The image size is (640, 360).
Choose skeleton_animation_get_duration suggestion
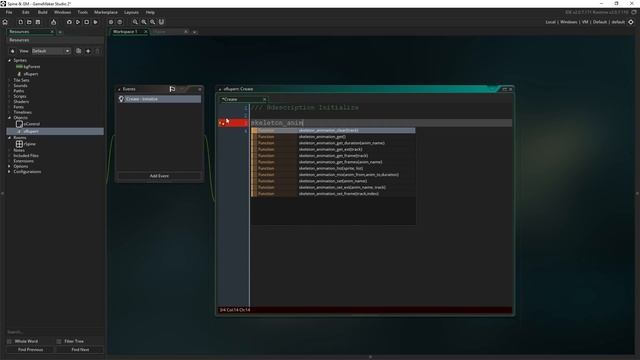333,143
